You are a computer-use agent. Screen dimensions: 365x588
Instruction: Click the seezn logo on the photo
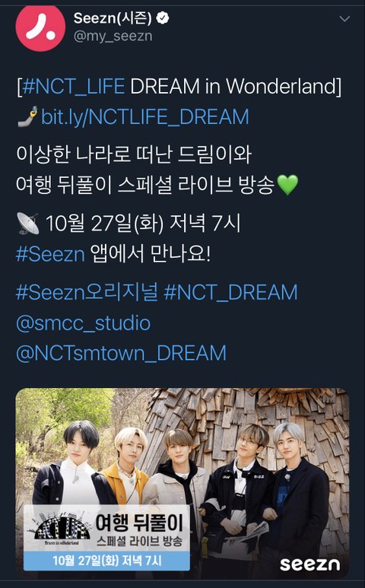310,564
